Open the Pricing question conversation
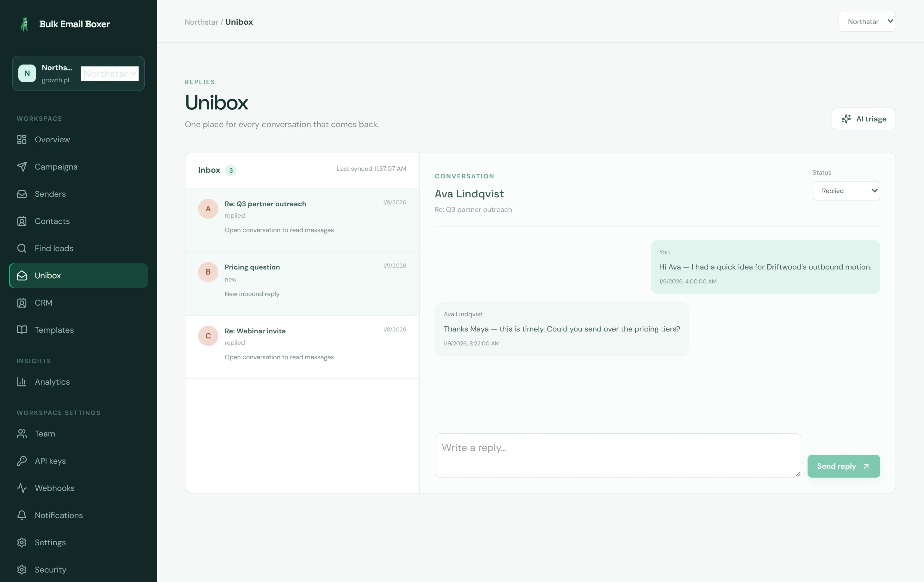 click(302, 283)
